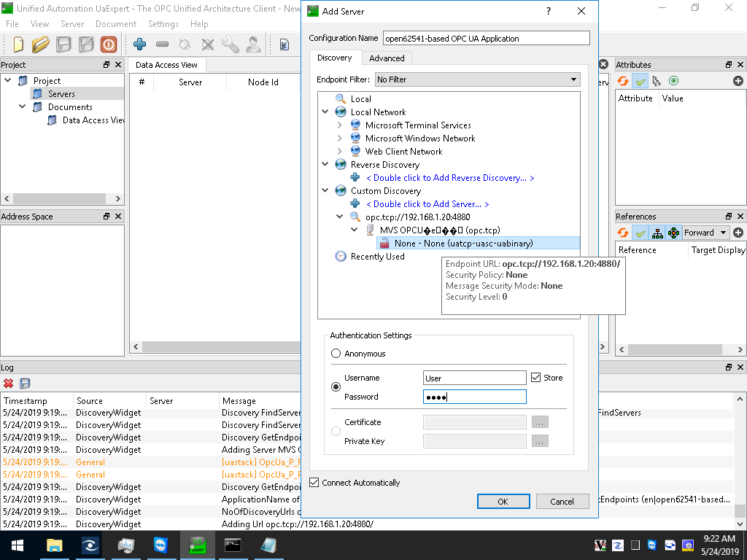The image size is (747, 560).
Task: Click the Connect Server plug icon
Action: point(185,44)
